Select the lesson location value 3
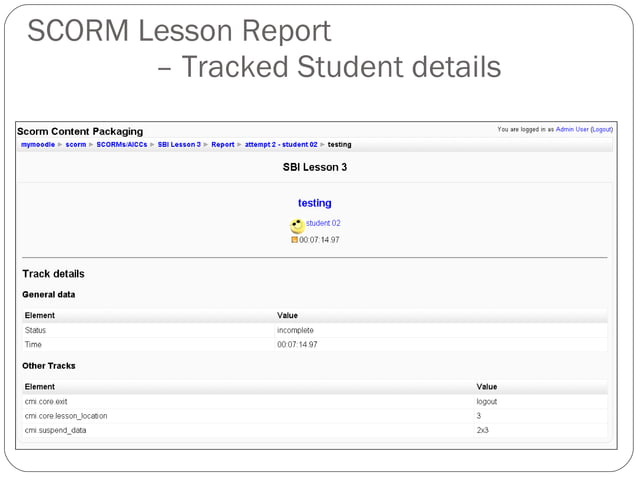This screenshot has width=638, height=478. click(x=478, y=416)
